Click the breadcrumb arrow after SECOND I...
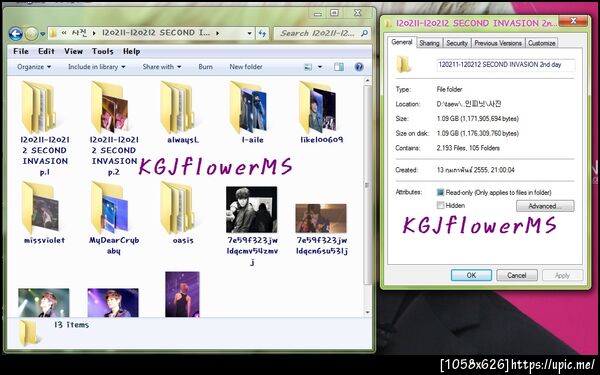Viewport: 600px width, 375px height. (x=217, y=33)
